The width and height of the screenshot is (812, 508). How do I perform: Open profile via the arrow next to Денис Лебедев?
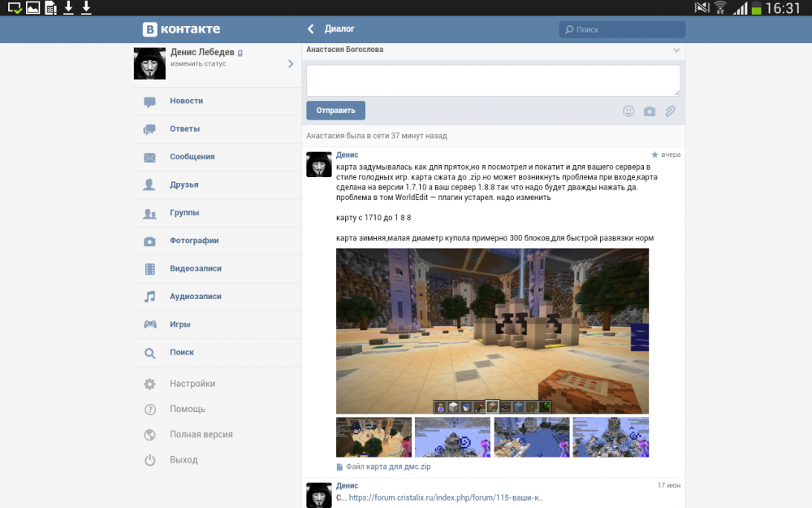290,63
